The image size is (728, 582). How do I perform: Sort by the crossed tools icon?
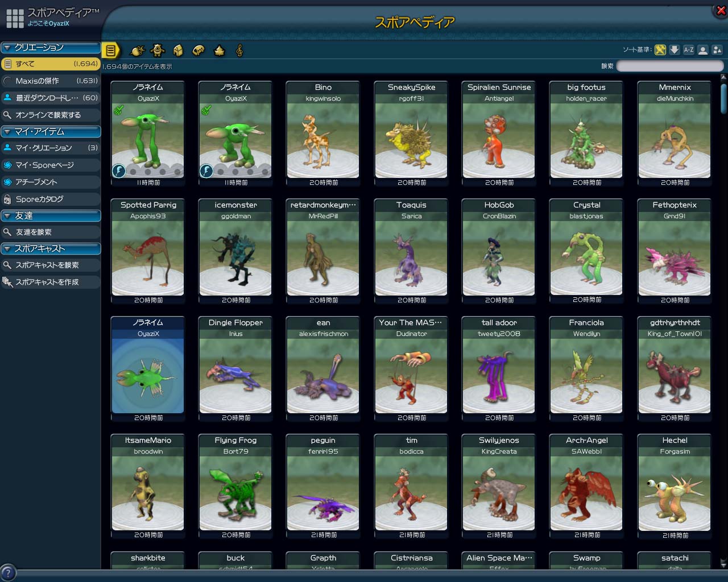[x=660, y=50]
